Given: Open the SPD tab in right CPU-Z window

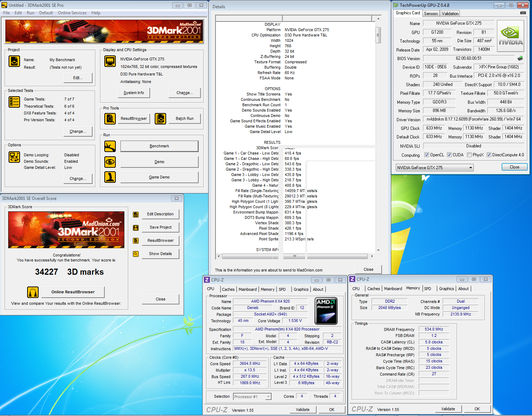Looking at the screenshot, I should point(427,289).
